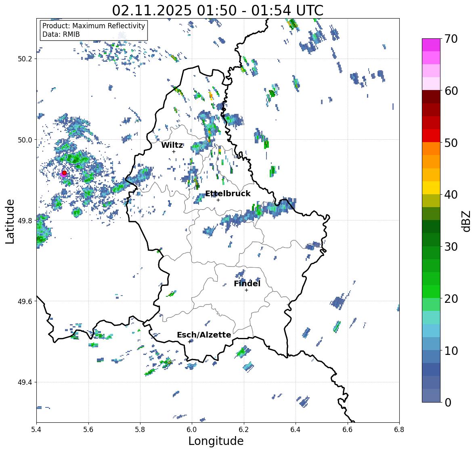
Task: Click the 70 tick on the colorbar
Action: [x=451, y=39]
